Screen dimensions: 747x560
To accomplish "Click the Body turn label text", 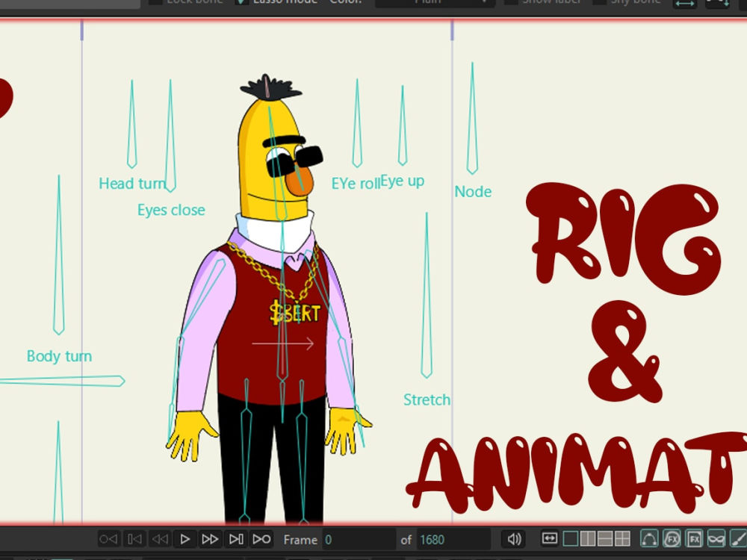I will coord(59,356).
